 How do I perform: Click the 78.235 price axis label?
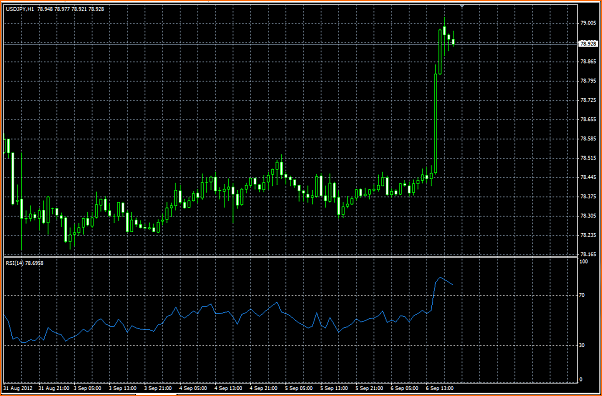pos(587,235)
